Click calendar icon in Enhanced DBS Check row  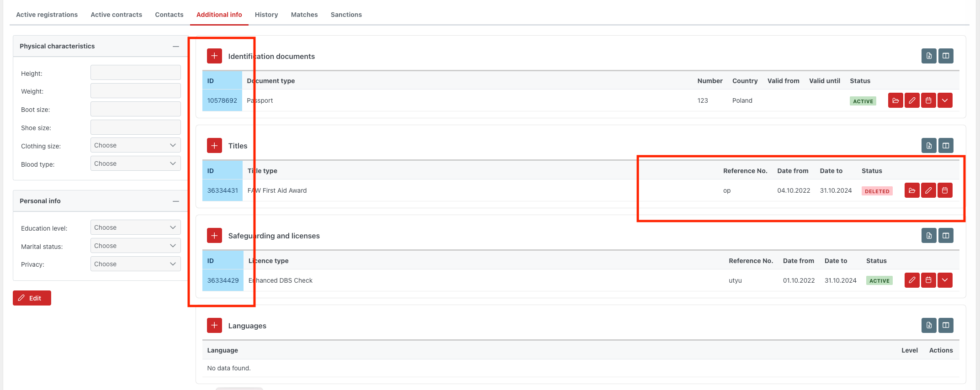pyautogui.click(x=928, y=280)
